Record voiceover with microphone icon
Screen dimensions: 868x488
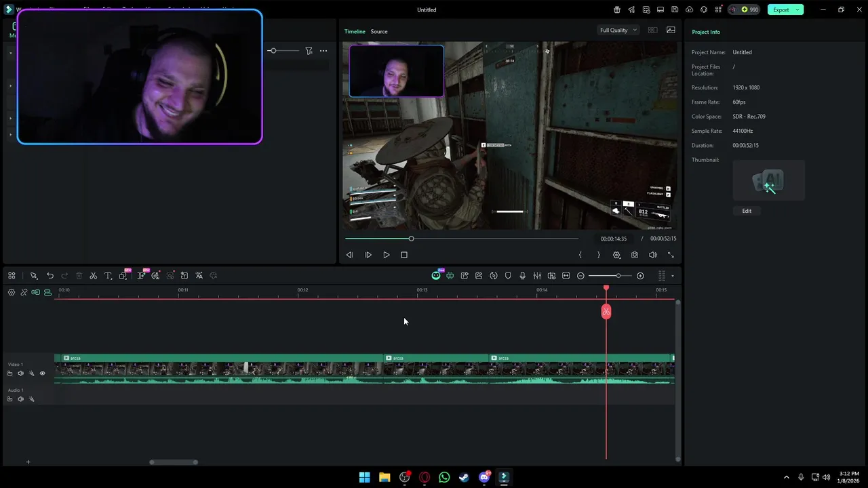522,276
